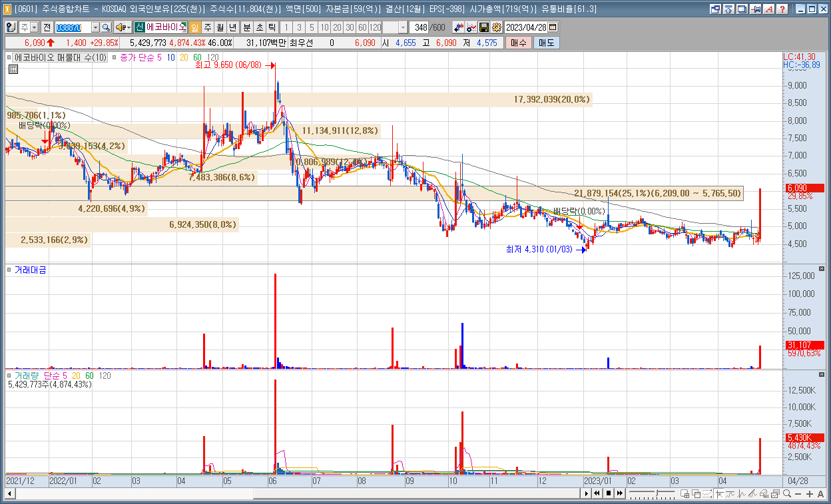Collapse the 거래량 panel using the corner button

pos(821,375)
